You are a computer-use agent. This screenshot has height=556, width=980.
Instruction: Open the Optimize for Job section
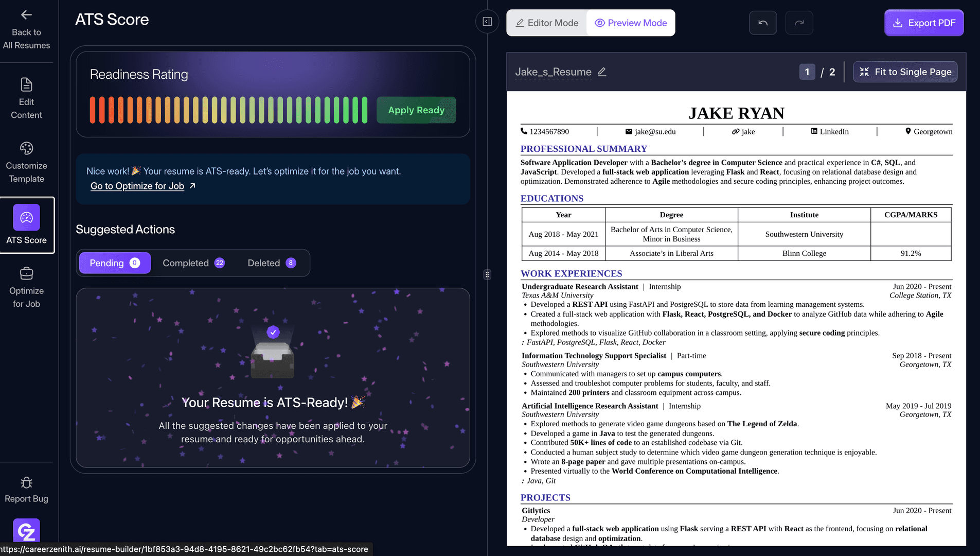tap(26, 287)
